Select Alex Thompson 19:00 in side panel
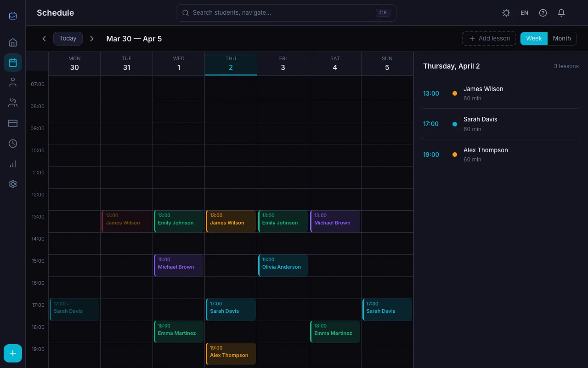588x368 pixels. pyautogui.click(x=501, y=155)
